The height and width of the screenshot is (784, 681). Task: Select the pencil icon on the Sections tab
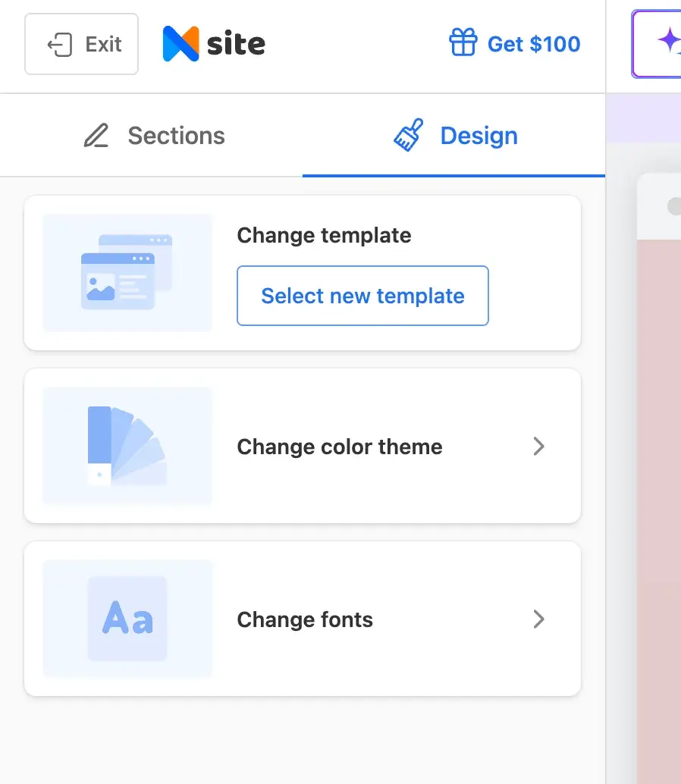96,135
